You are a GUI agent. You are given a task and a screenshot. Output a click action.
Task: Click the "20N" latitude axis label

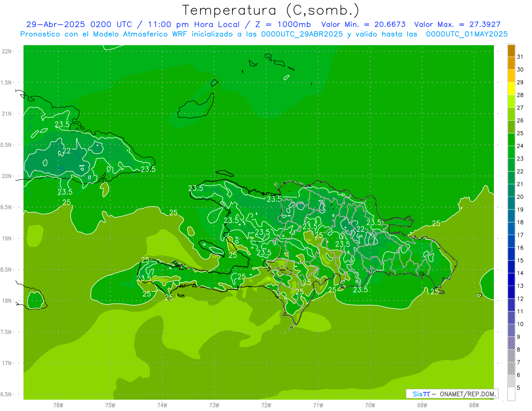click(7, 176)
